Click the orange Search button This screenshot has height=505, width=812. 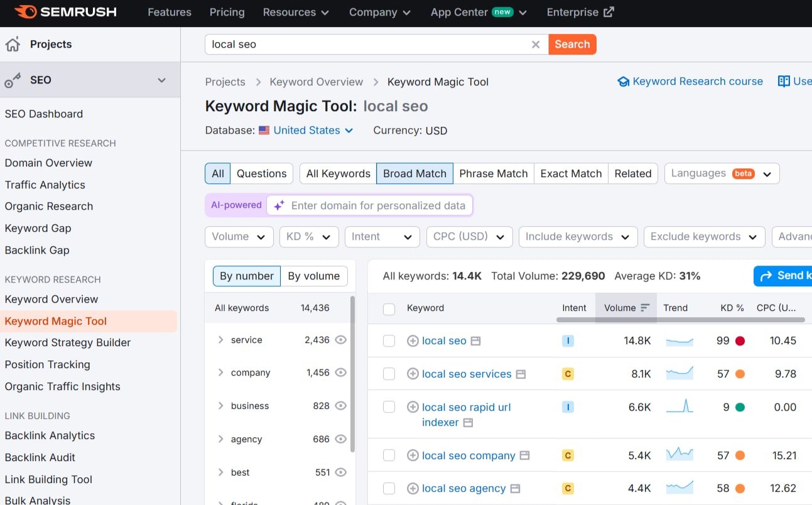pyautogui.click(x=572, y=45)
